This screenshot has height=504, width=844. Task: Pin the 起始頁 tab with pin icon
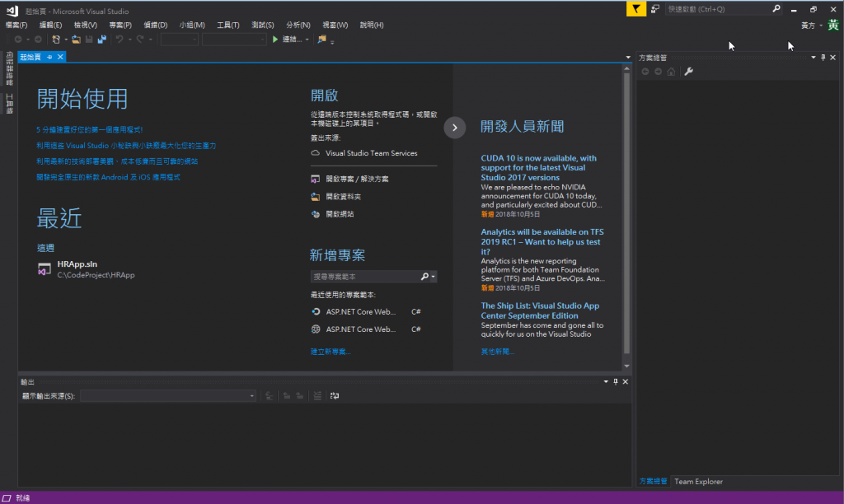point(49,57)
